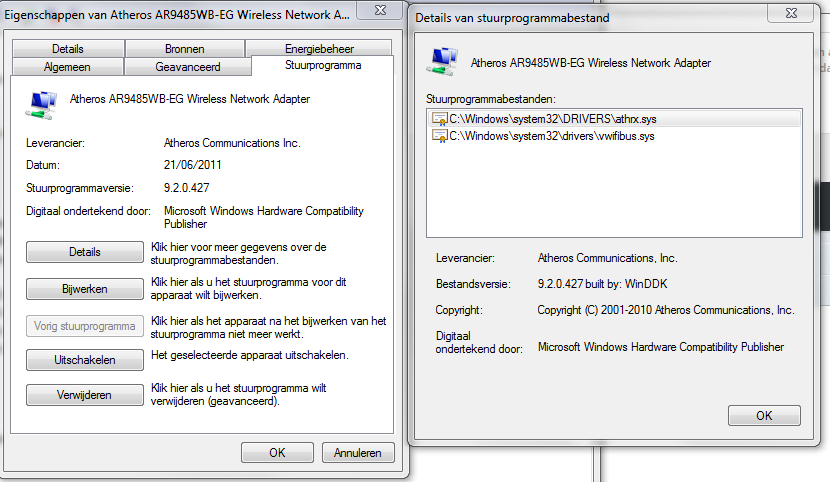Confirm with OK in Eigenschappen window
The width and height of the screenshot is (830, 482).
pyautogui.click(x=277, y=452)
